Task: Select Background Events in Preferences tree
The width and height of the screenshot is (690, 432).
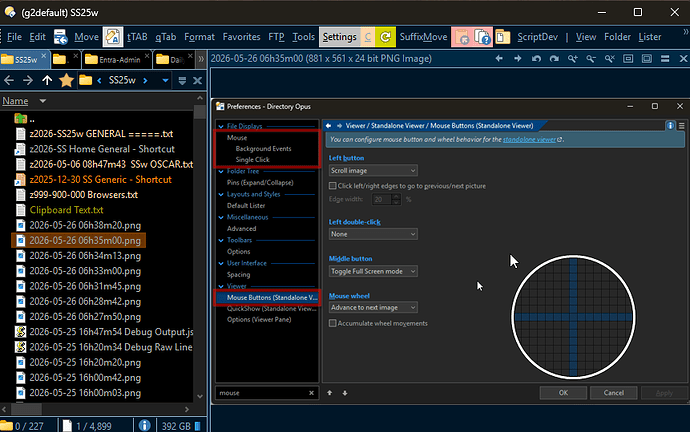Action: (263, 149)
